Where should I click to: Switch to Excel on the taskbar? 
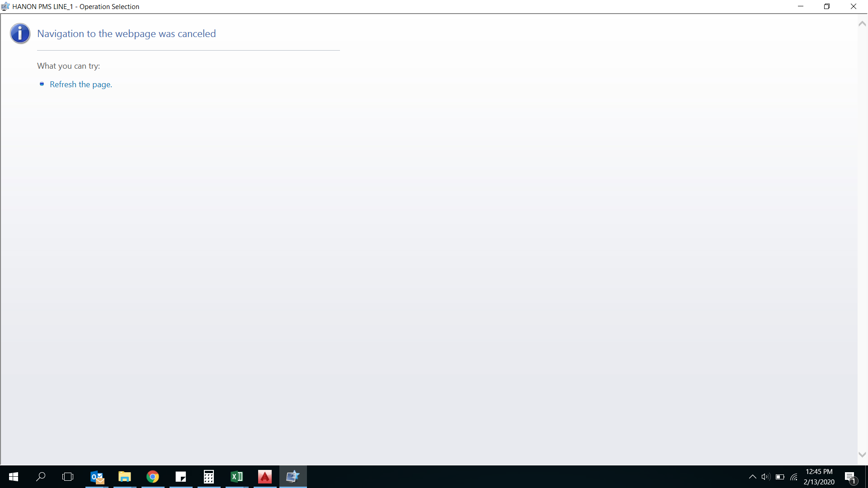(x=237, y=477)
